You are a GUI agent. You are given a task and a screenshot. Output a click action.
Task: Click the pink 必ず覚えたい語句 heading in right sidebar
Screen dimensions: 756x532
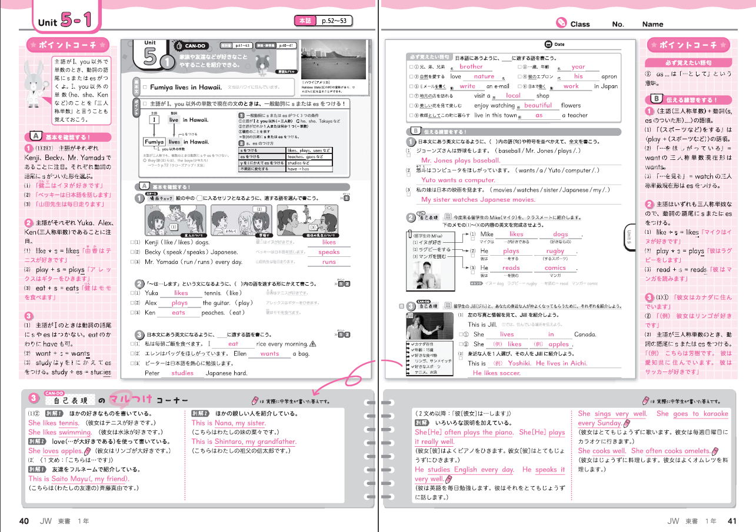pos(688,62)
